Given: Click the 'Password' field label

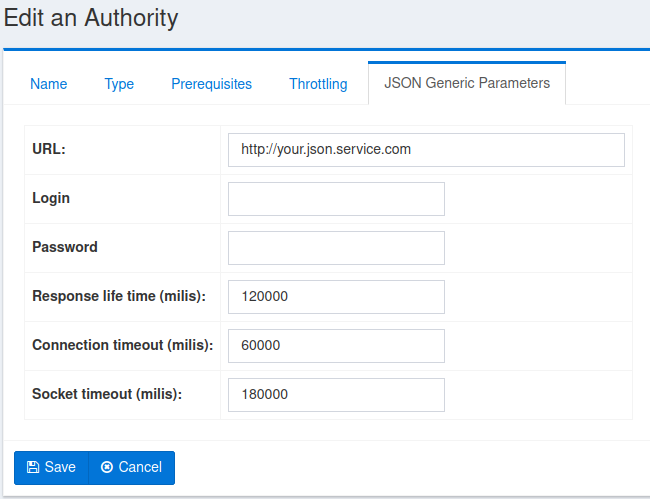Looking at the screenshot, I should [x=65, y=247].
